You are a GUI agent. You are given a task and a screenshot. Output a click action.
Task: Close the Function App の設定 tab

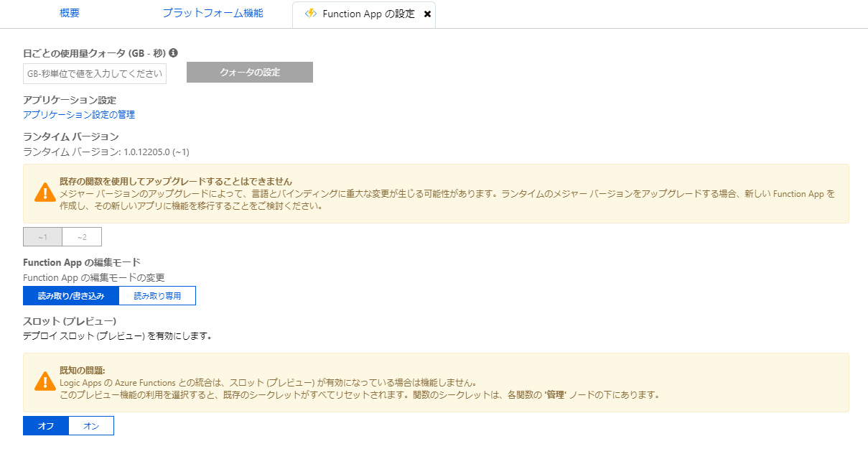coord(428,14)
